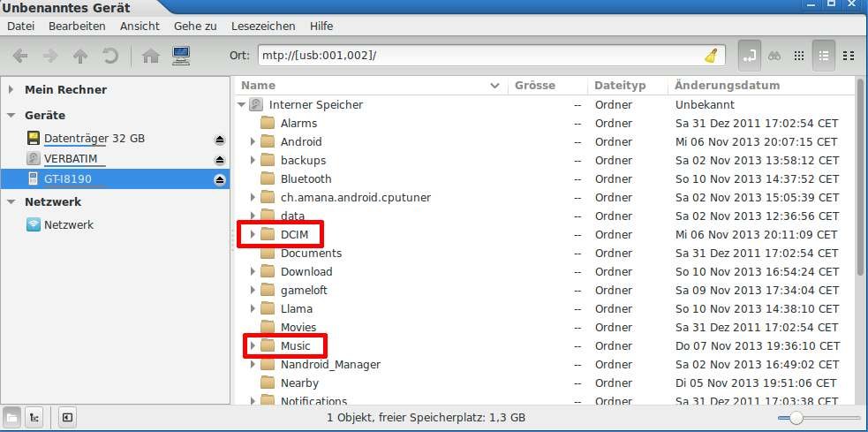The height and width of the screenshot is (432, 868).
Task: Select the Documents folder icon
Action: [268, 254]
